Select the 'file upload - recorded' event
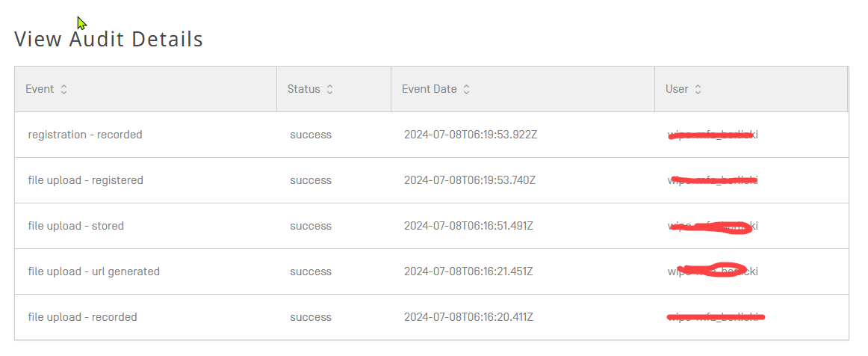 pyautogui.click(x=83, y=317)
